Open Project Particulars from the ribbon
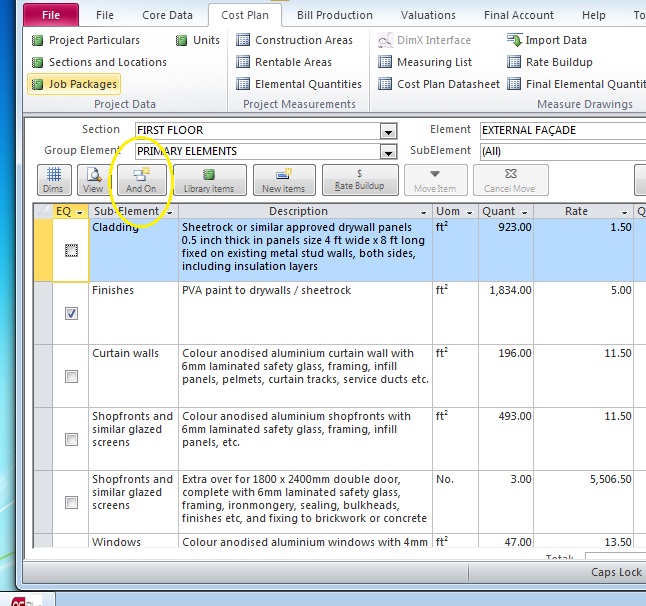This screenshot has height=606, width=646. [x=86, y=40]
